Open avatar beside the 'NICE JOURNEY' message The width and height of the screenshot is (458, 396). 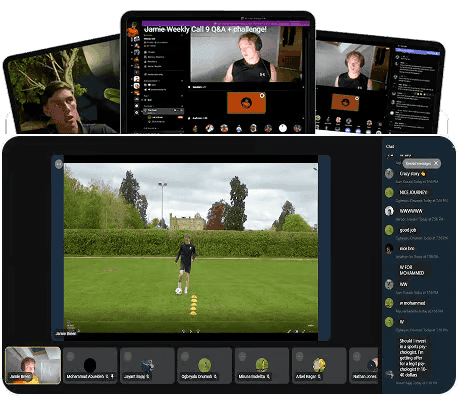(x=389, y=192)
